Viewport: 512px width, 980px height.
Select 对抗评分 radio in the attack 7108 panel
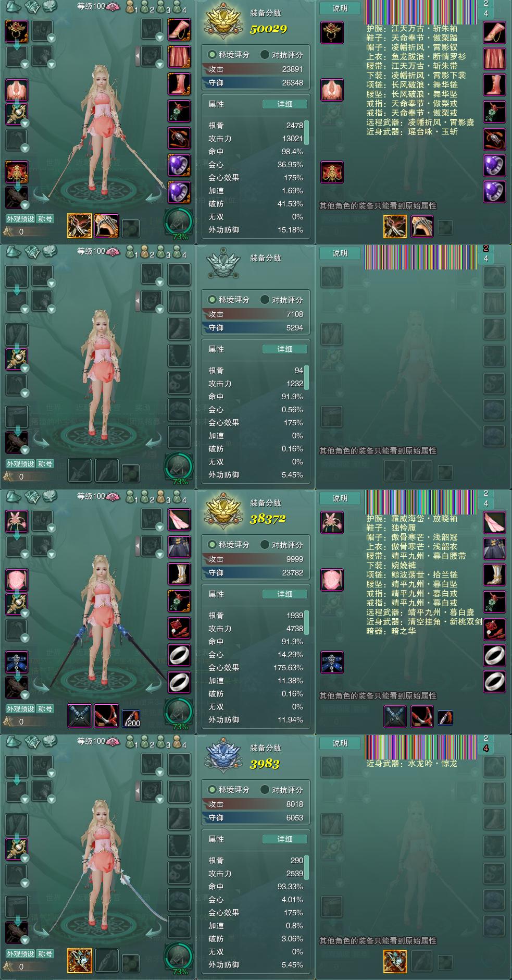tap(265, 299)
